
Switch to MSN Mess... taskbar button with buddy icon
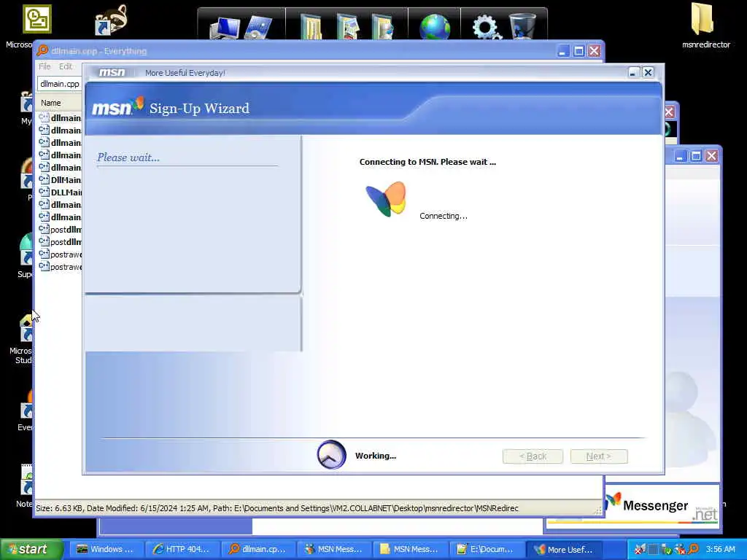(x=333, y=549)
